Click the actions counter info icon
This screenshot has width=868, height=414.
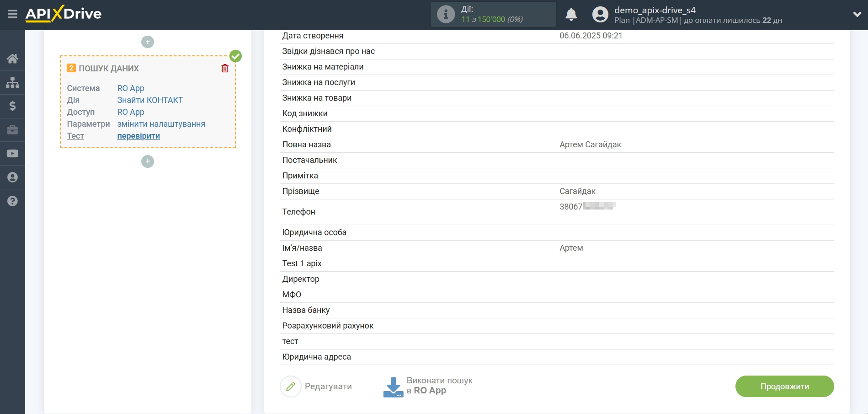pyautogui.click(x=445, y=14)
